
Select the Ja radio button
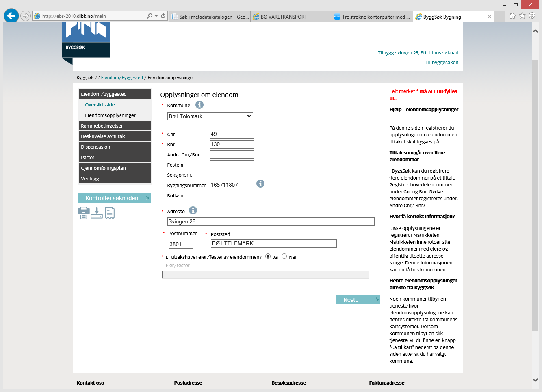268,256
